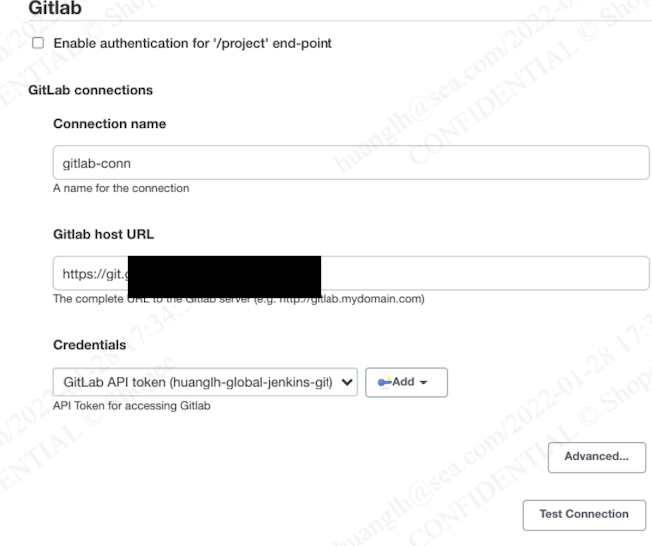Click the Gitlab section heading
Screen dimensions: 652x546
[56, 8]
